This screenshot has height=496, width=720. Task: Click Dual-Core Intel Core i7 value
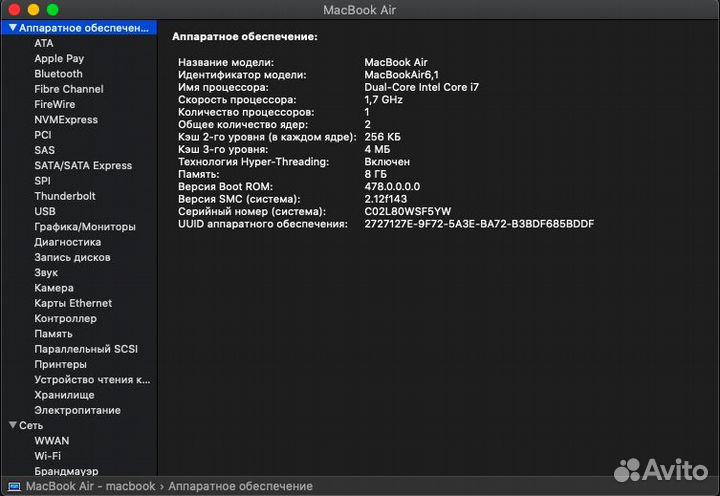click(x=421, y=87)
